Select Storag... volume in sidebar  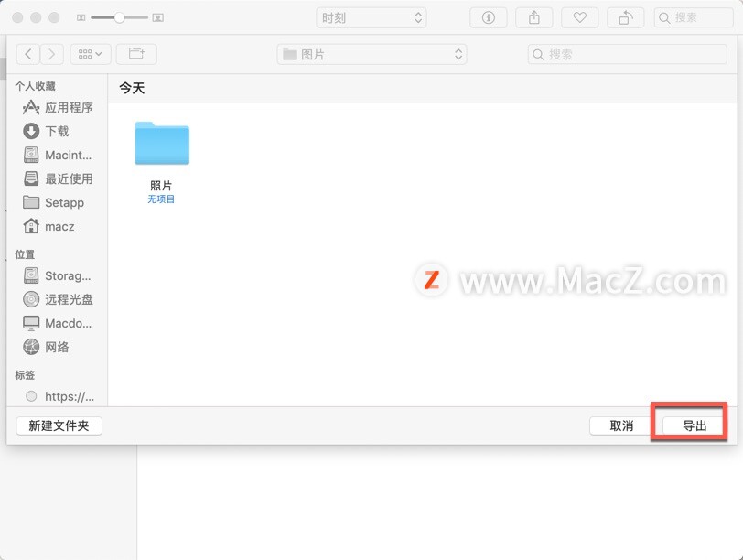point(58,275)
